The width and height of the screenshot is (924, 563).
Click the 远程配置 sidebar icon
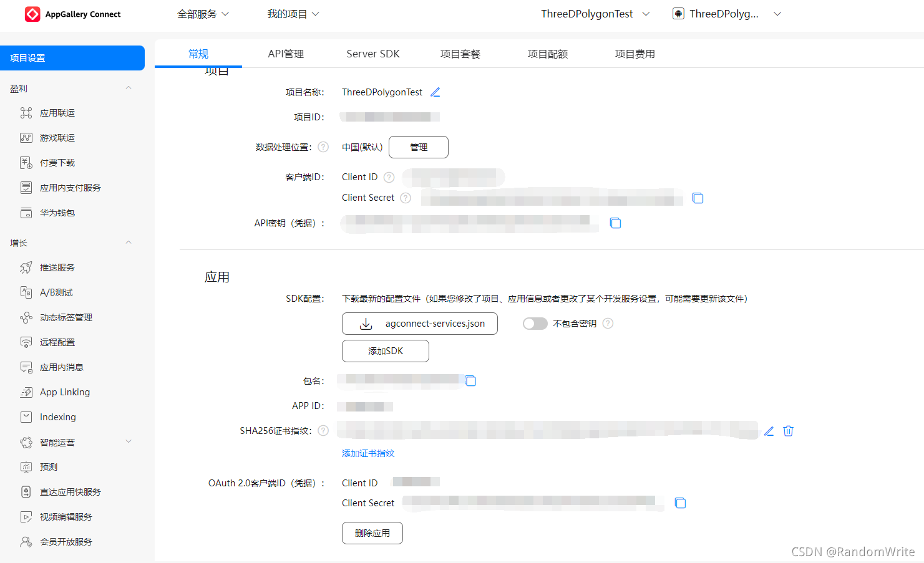coord(26,342)
